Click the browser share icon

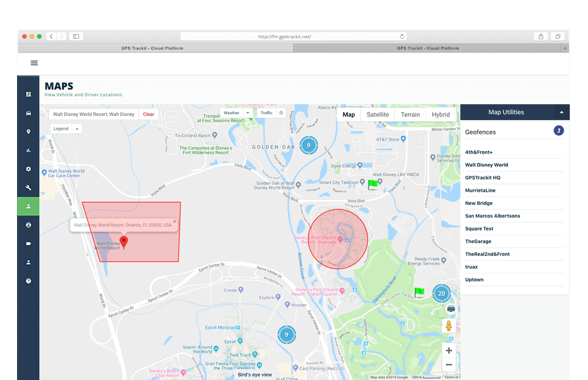[x=541, y=36]
